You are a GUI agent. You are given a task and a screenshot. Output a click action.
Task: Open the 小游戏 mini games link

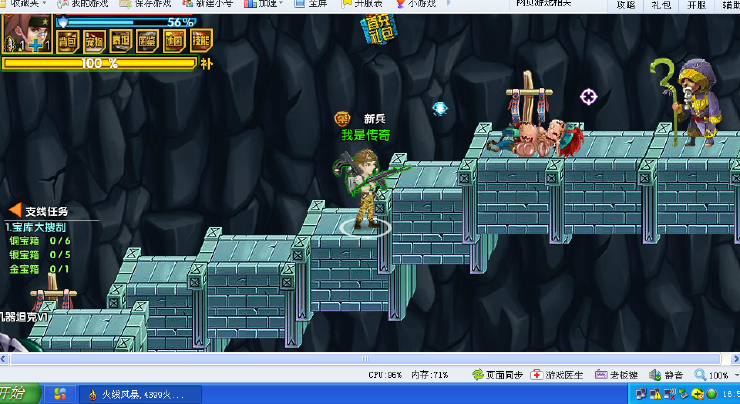(416, 4)
